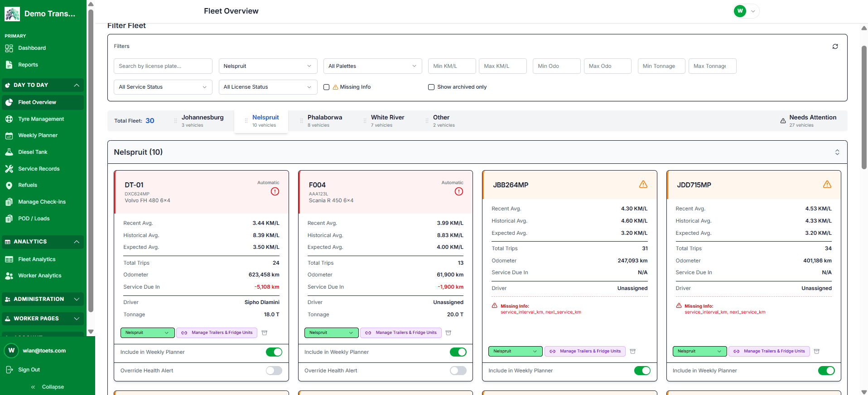Click Manage Trailers & Fridge Units on JDD715MP
Screen dimensions: 868x395
pyautogui.click(x=769, y=351)
